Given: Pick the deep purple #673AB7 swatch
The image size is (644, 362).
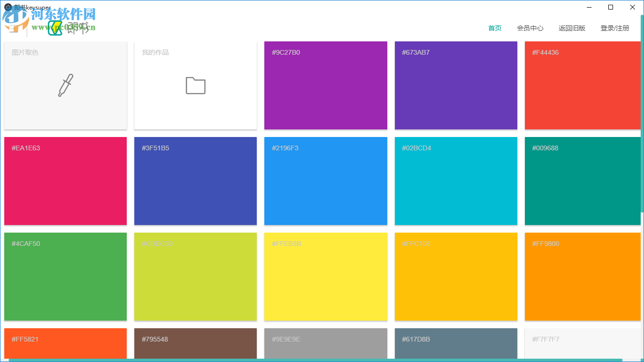Looking at the screenshot, I should (x=456, y=85).
